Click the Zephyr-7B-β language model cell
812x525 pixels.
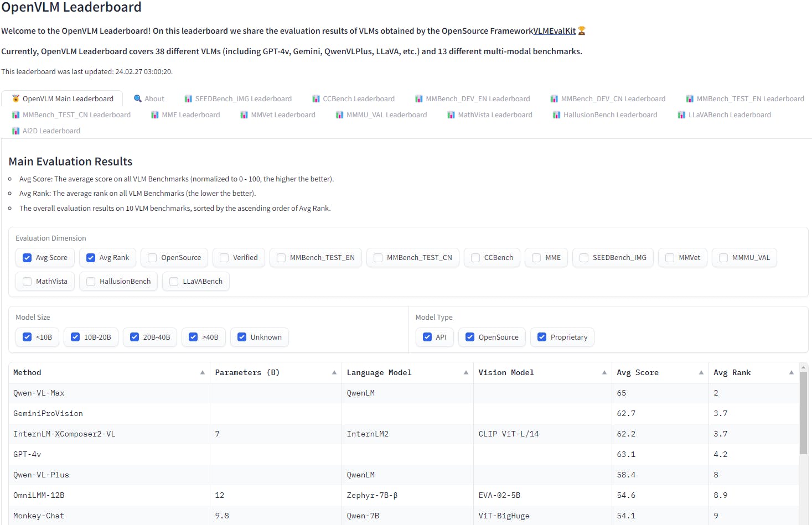[x=408, y=496]
